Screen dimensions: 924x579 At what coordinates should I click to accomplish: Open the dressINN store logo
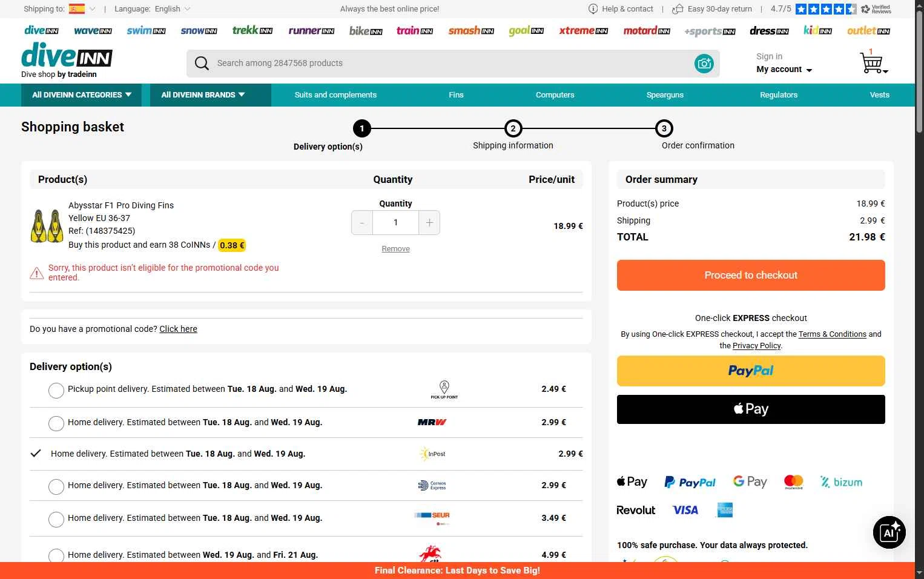(769, 30)
